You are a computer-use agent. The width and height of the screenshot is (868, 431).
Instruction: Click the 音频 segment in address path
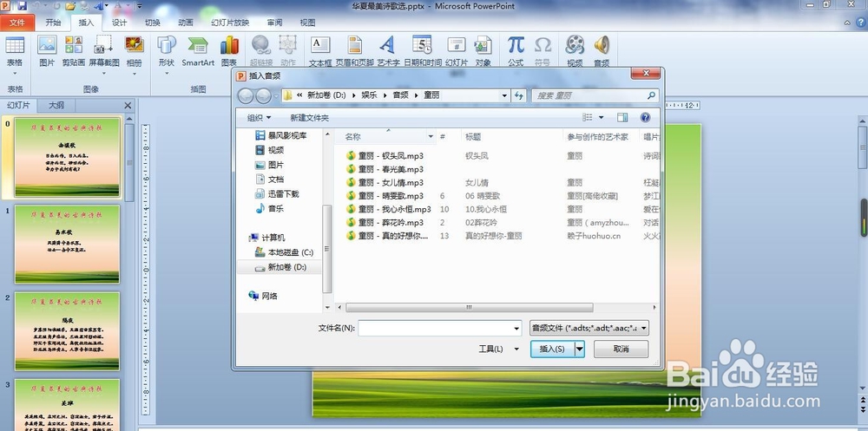tap(400, 95)
